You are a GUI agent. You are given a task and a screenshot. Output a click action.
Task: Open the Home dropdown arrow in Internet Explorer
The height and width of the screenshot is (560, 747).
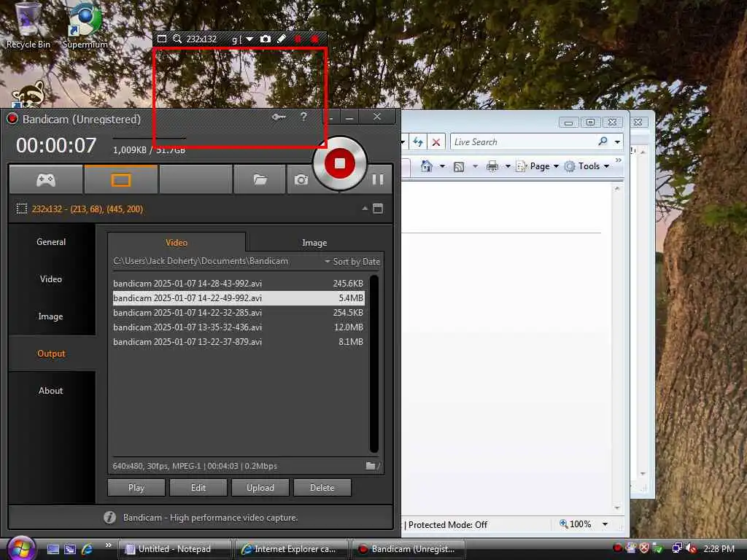tap(442, 166)
